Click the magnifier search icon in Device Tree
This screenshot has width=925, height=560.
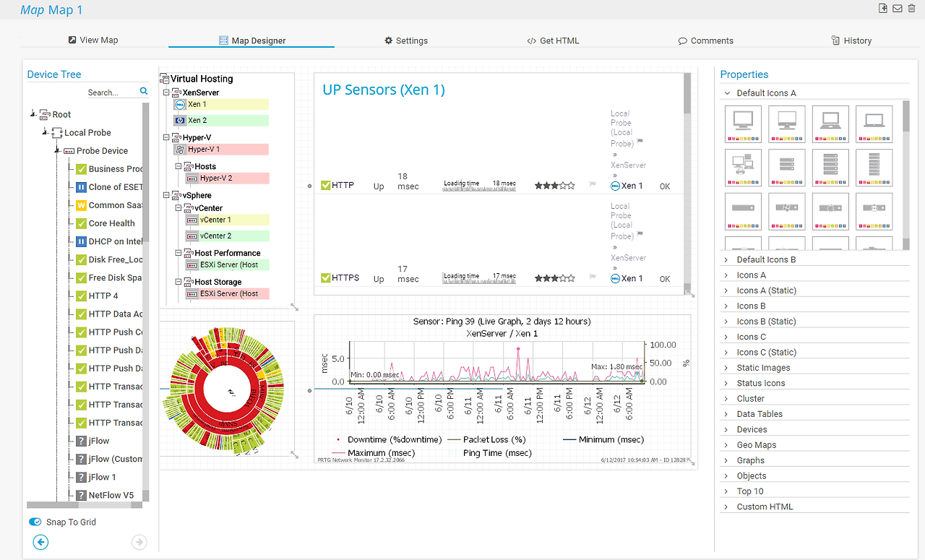(x=144, y=92)
